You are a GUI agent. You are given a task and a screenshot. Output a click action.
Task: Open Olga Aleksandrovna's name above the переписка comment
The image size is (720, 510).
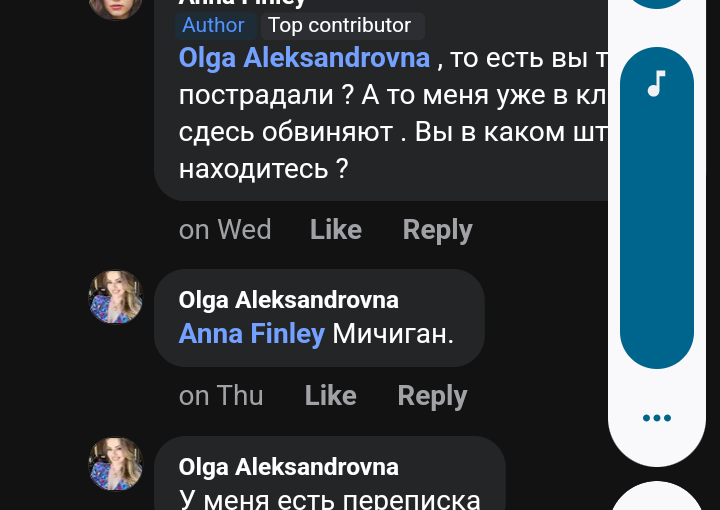pyautogui.click(x=288, y=467)
